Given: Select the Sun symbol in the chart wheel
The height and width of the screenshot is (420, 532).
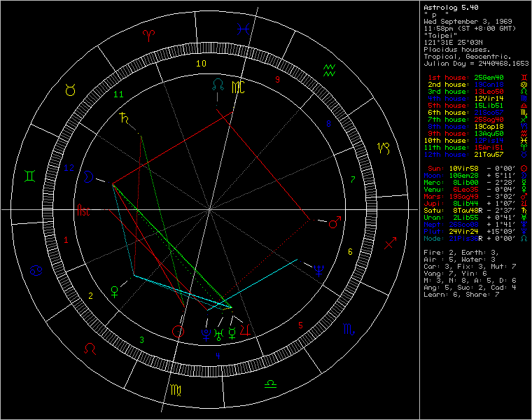Looking at the screenshot, I should coord(178,332).
